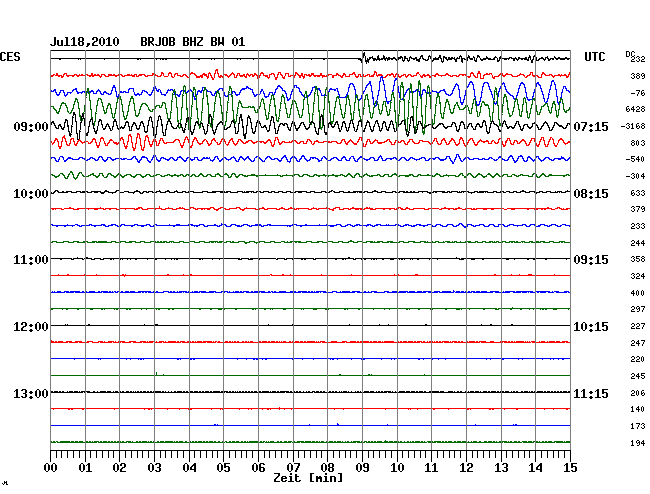Screen dimensions: 650x494
Task: Select the DC offset value 206
Action: pos(638,393)
